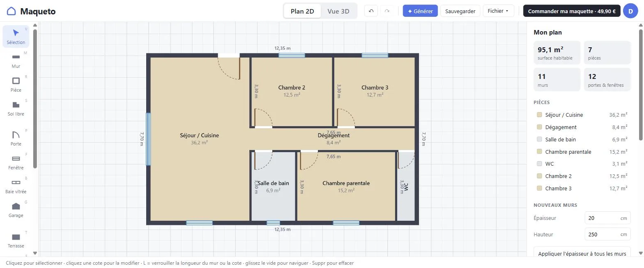644x268 pixels.
Task: Pick the Pièce room tool
Action: pyautogui.click(x=16, y=84)
